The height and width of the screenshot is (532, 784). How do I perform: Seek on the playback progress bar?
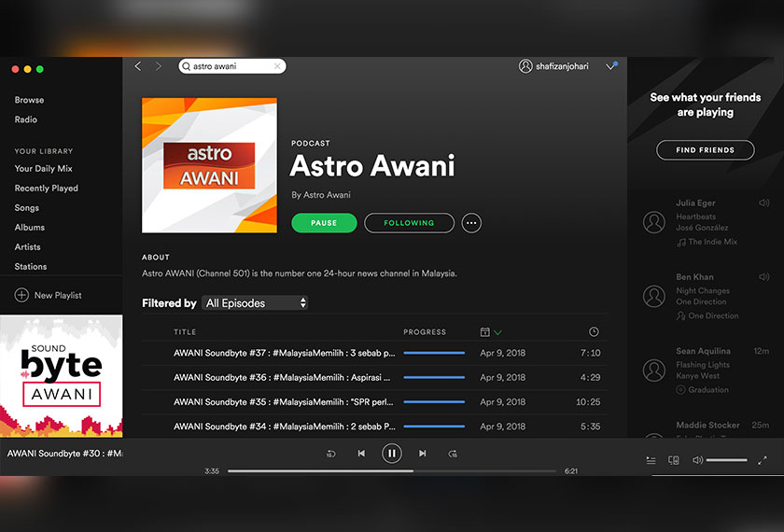391,471
